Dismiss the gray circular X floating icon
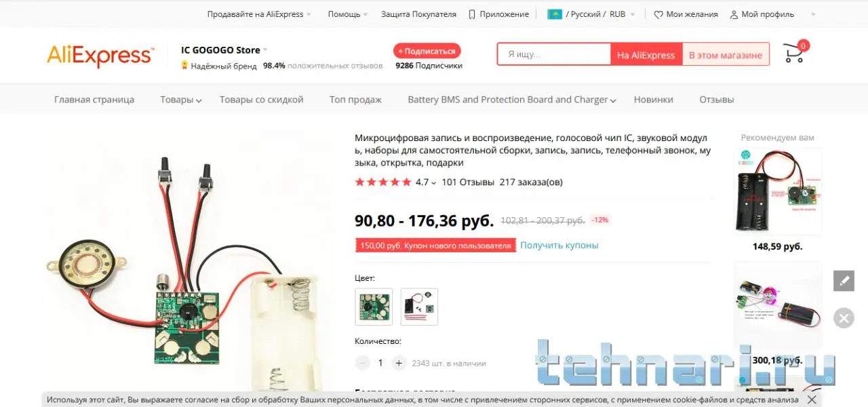 pos(844,317)
